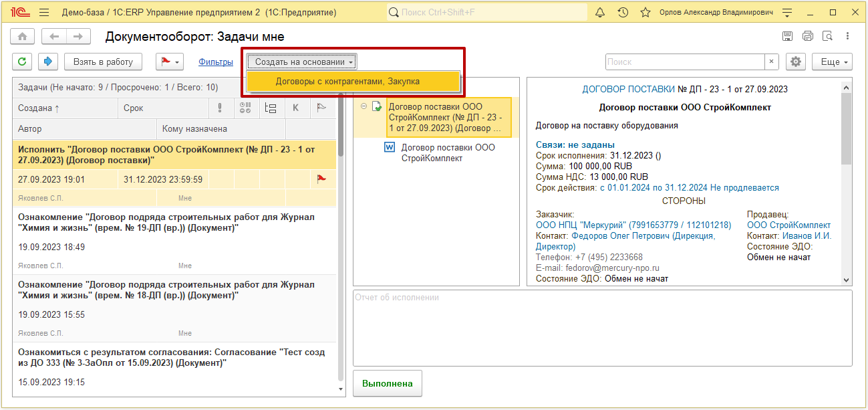Click the Поиск field above the preview
The image size is (868, 410).
(685, 62)
